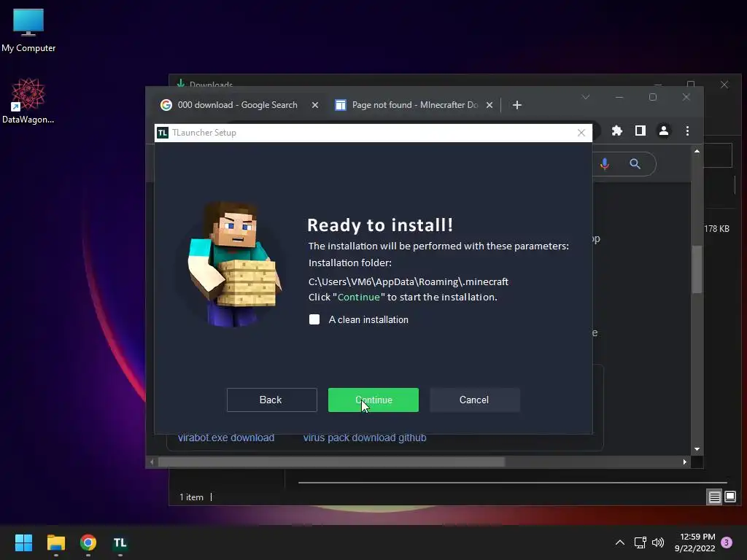The width and height of the screenshot is (747, 560).
Task: Enable the clean installation checkbox
Action: click(x=314, y=319)
